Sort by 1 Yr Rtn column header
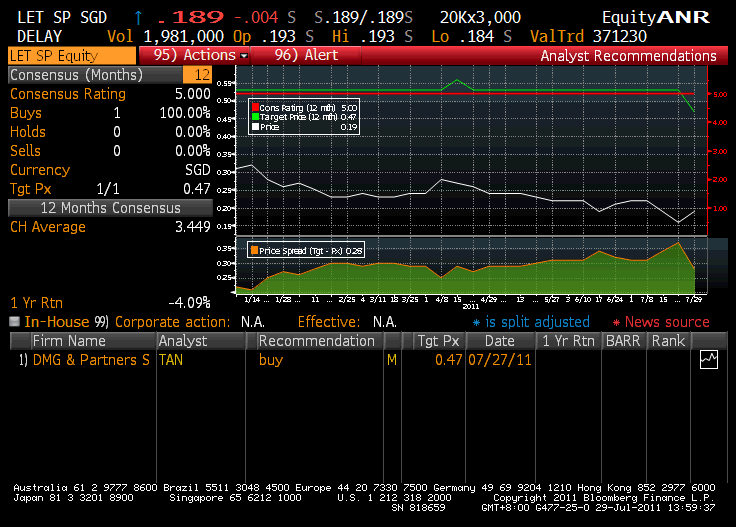This screenshot has height=527, width=736. (x=568, y=341)
